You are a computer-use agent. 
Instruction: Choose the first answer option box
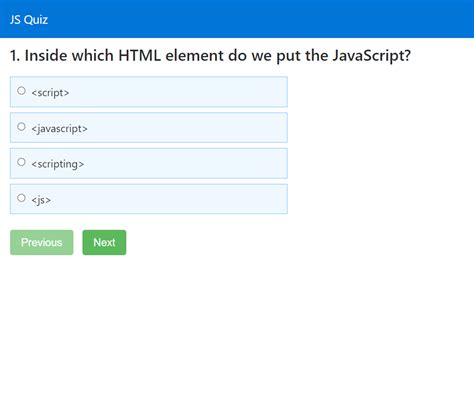click(x=149, y=92)
